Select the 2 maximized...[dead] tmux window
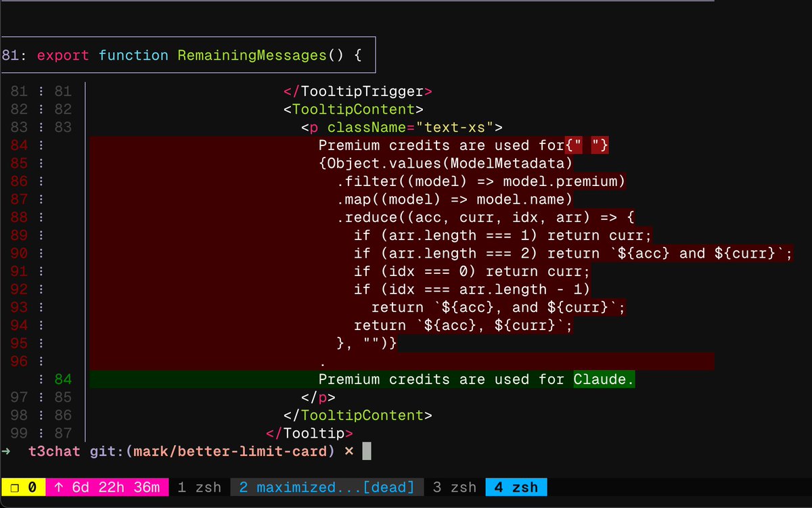 326,487
